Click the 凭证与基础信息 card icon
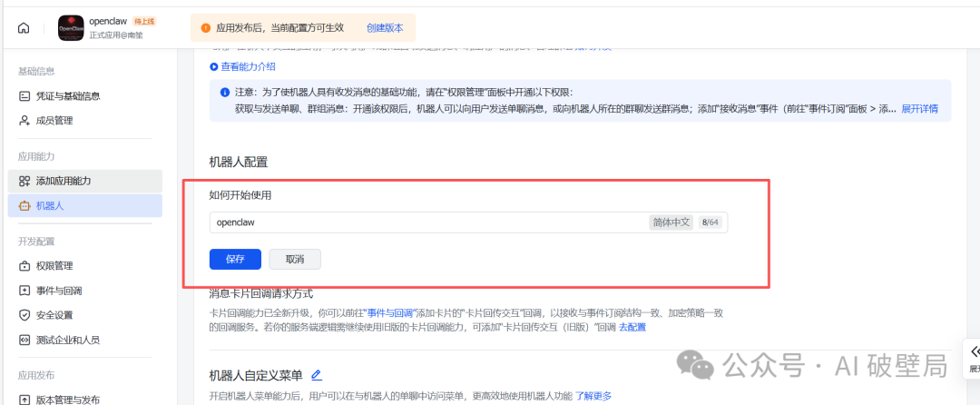 click(24, 96)
